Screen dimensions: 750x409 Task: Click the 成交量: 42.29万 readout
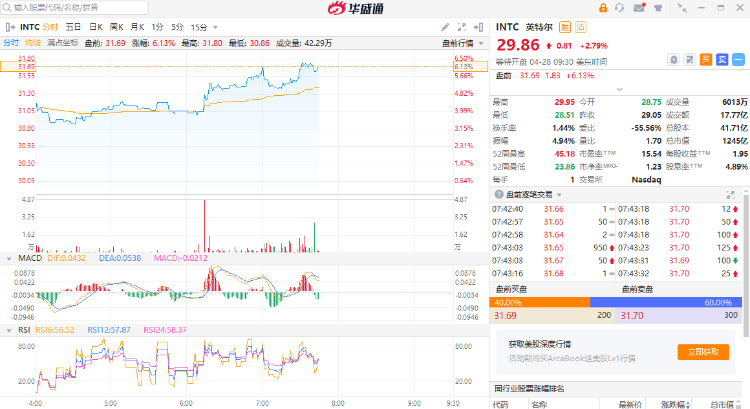point(304,43)
